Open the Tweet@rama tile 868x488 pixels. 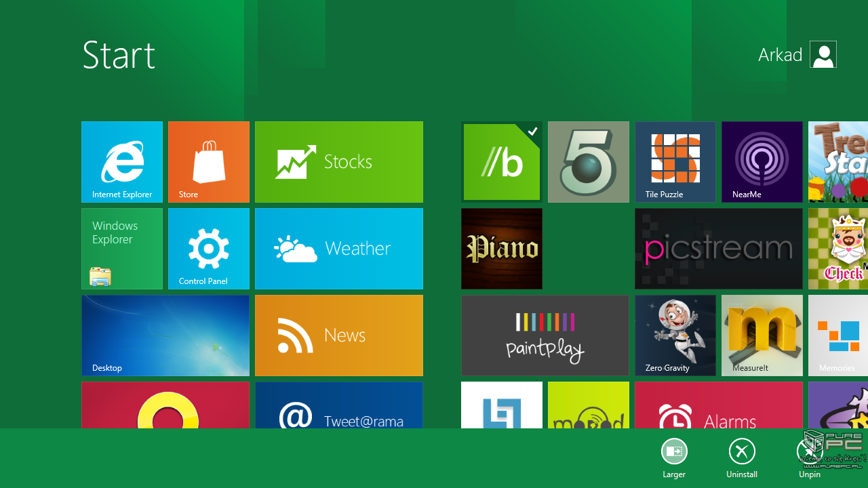click(339, 405)
